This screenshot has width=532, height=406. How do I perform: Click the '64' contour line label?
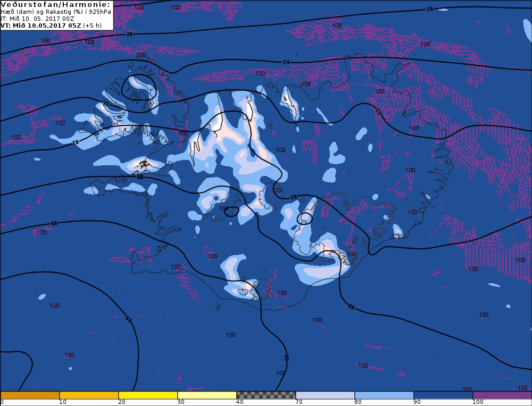(128, 319)
